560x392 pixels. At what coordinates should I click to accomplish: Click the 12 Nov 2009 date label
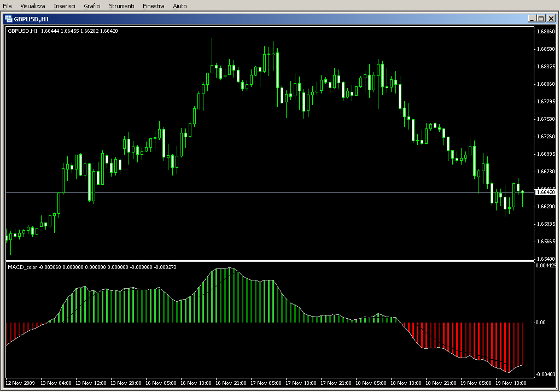coord(20,383)
